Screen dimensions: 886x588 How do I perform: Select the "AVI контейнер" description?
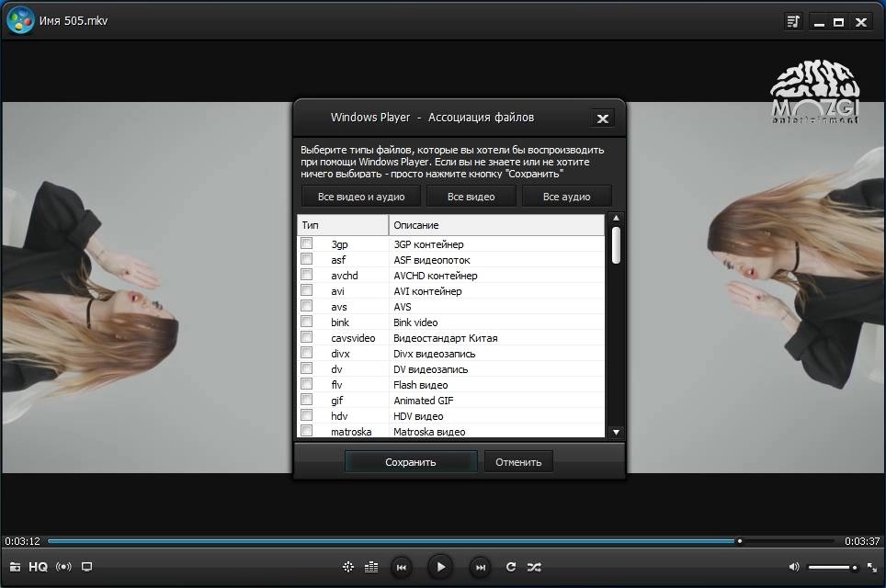coord(427,291)
